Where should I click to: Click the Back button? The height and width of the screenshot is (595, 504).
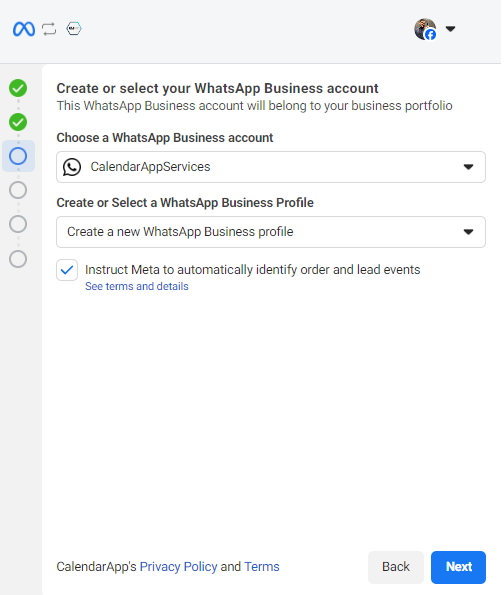[395, 567]
